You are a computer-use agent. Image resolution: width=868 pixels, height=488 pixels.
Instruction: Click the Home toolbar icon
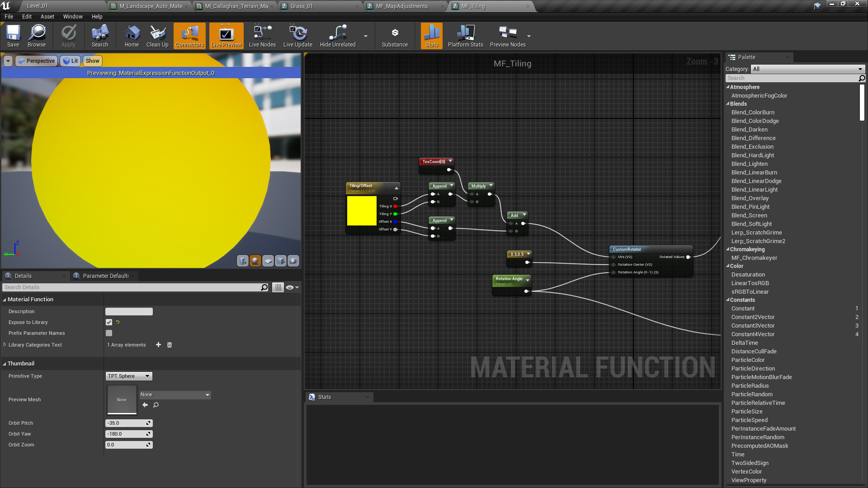point(132,36)
